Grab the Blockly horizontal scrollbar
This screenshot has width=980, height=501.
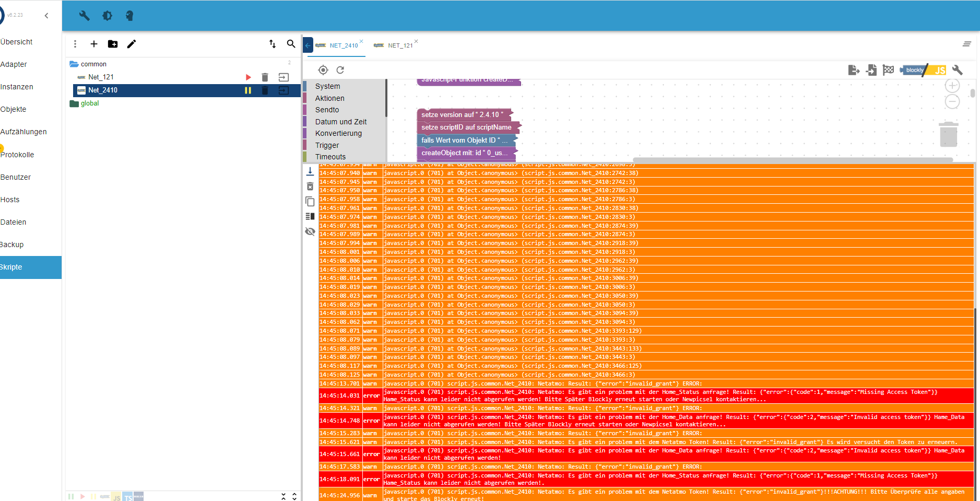(793, 160)
